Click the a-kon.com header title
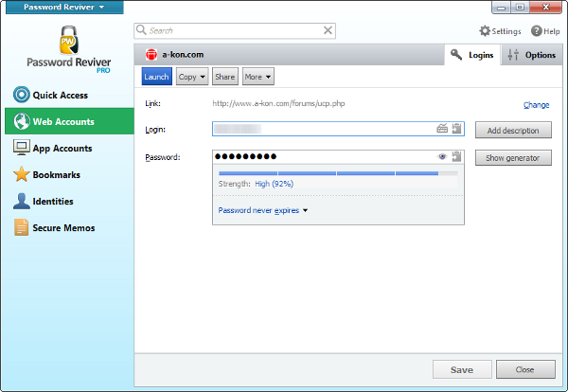The height and width of the screenshot is (392, 568). [x=183, y=55]
